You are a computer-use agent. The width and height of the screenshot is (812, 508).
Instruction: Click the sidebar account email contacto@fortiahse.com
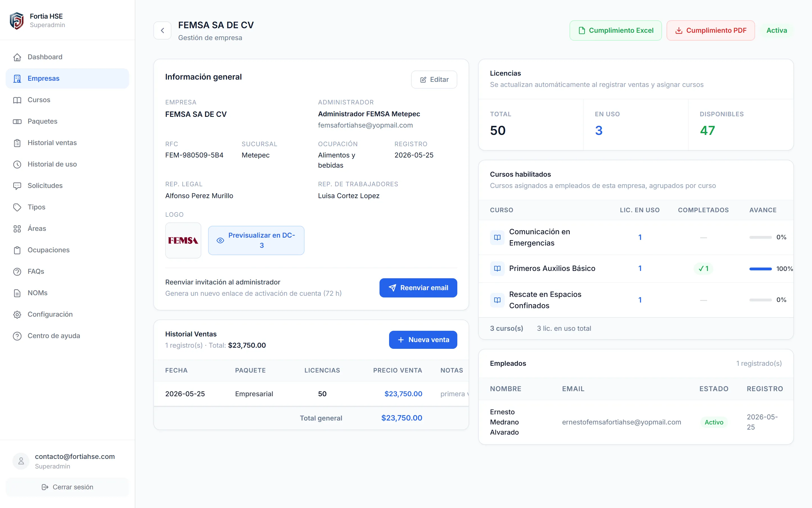tap(75, 457)
